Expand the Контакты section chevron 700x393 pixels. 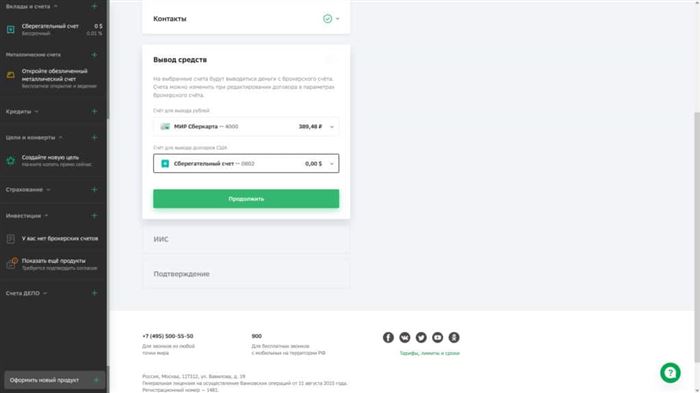click(x=338, y=19)
